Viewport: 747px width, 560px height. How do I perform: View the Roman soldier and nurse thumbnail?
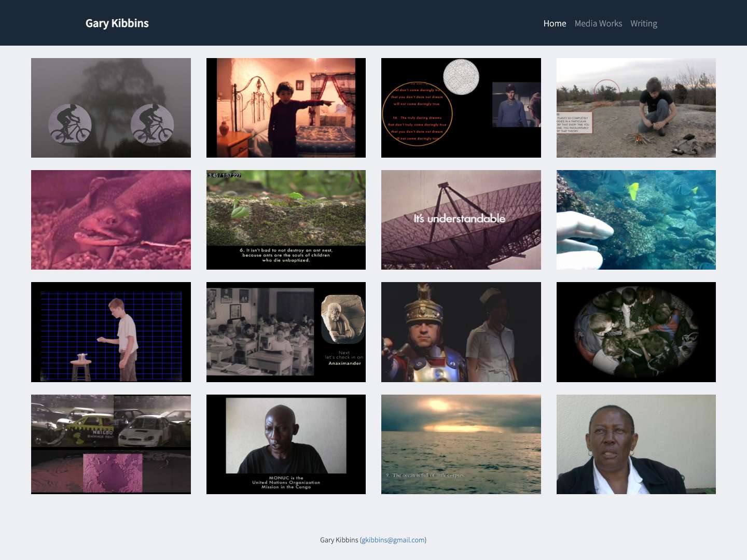point(461,332)
